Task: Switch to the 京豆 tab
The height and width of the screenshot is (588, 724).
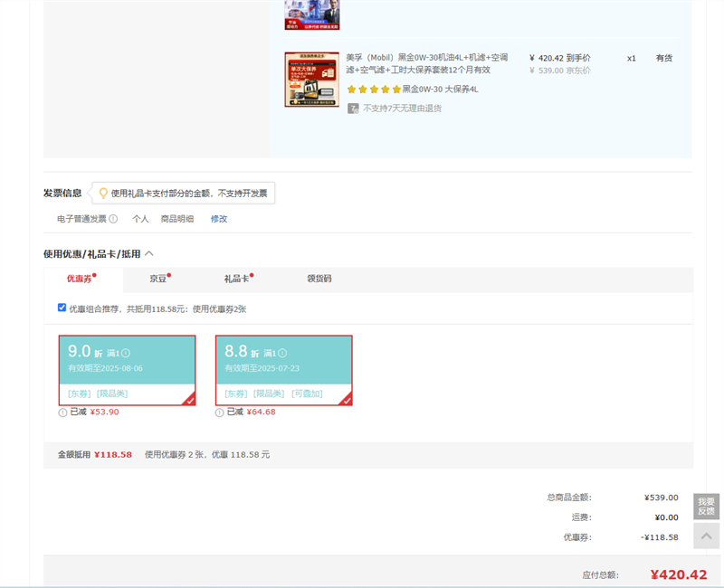Action: point(158,279)
